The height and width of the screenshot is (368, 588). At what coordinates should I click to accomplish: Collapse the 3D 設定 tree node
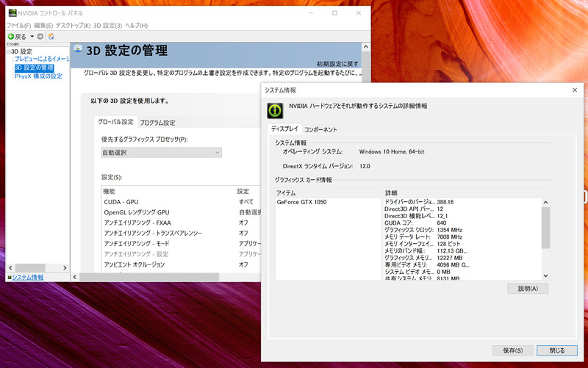click(9, 51)
